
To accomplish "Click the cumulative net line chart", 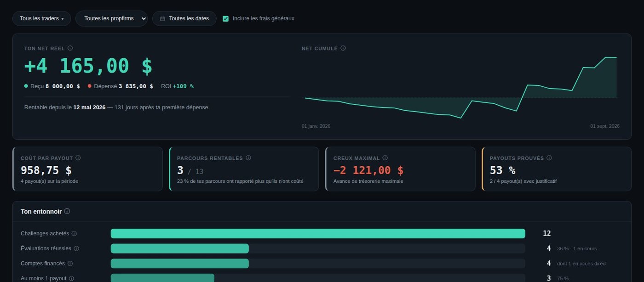I will point(460,87).
